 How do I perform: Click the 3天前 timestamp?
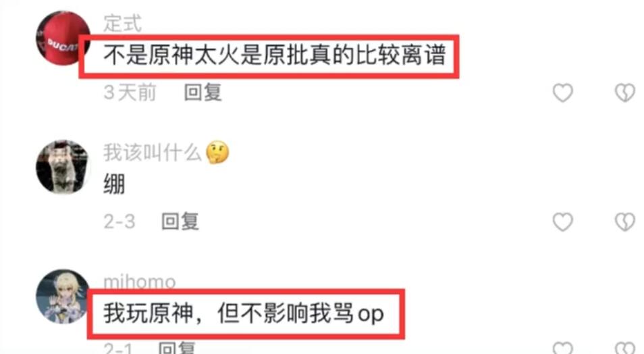130,92
